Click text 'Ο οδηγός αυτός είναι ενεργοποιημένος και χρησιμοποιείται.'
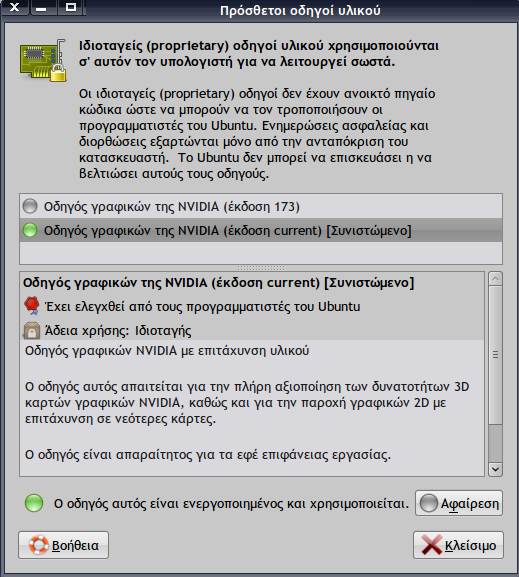Image resolution: width=519 pixels, height=577 pixels. (x=231, y=503)
